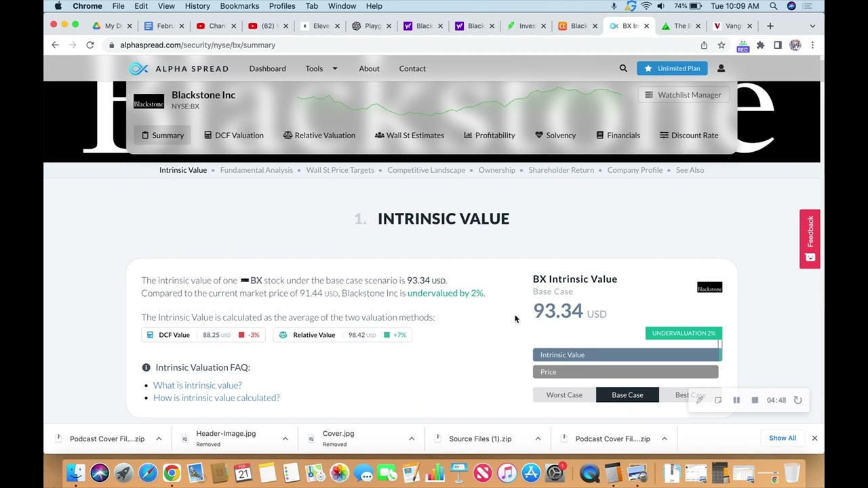Image resolution: width=868 pixels, height=488 pixels.
Task: Bookmark this page with the star icon
Action: pos(722,45)
